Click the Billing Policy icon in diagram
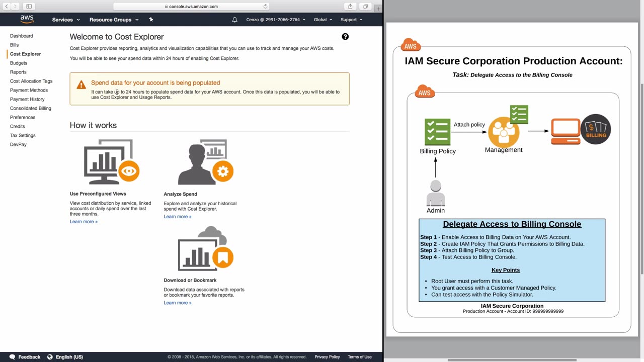 click(437, 132)
